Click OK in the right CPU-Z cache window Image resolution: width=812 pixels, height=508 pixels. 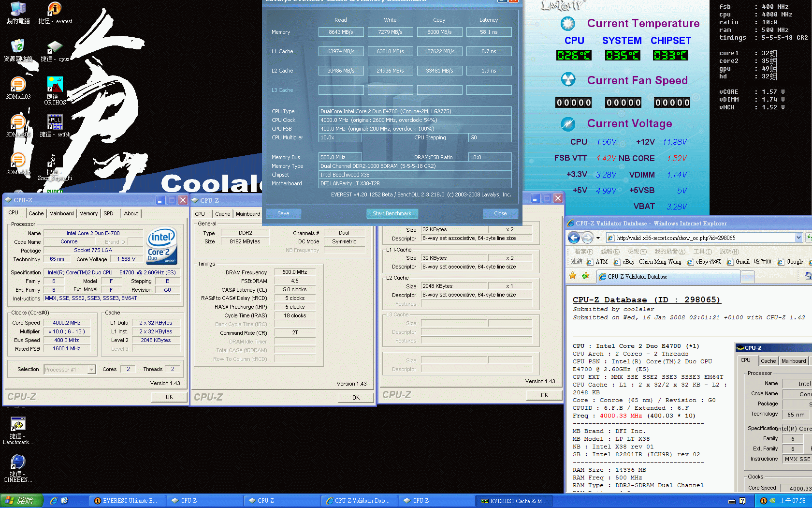point(544,395)
